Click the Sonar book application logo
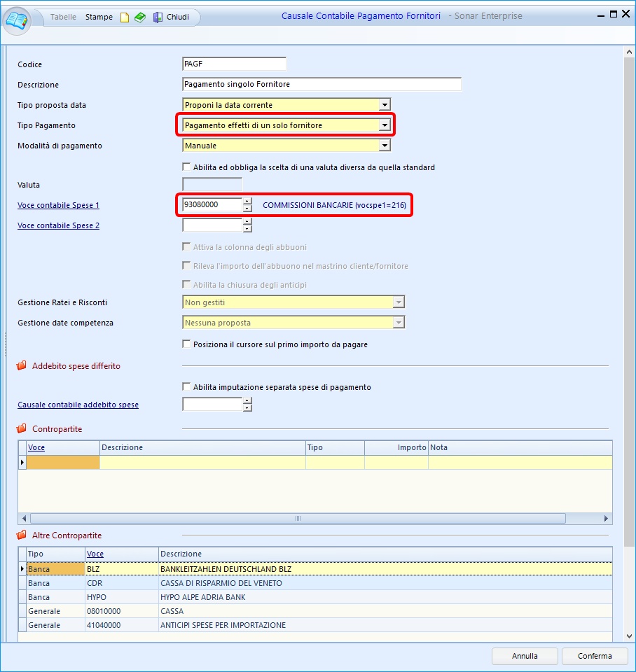The width and height of the screenshot is (636, 672). 18,19
